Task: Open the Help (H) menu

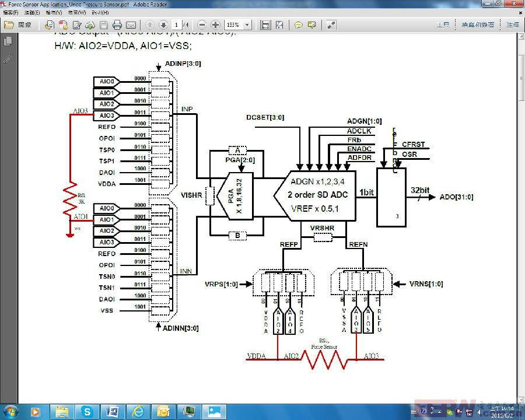Action: coord(100,13)
